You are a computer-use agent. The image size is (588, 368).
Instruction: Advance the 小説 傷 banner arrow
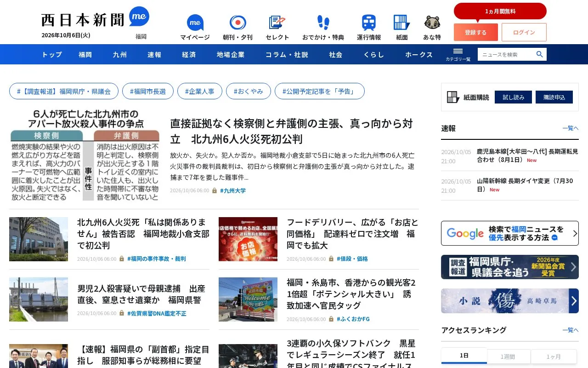574,301
